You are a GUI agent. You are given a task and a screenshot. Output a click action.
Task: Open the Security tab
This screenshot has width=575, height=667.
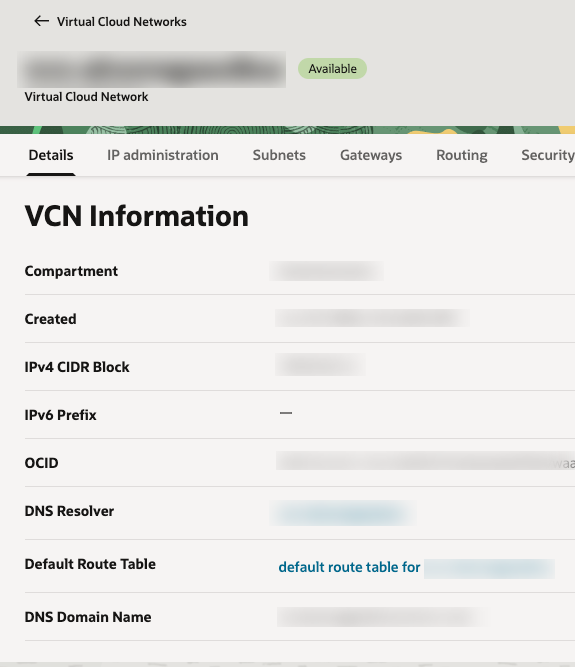(548, 155)
